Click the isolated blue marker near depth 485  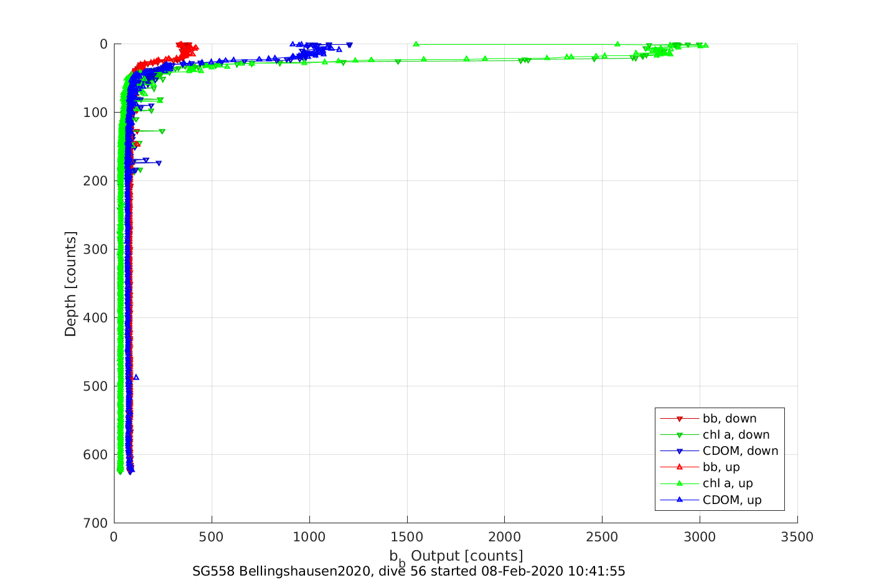[x=136, y=377]
